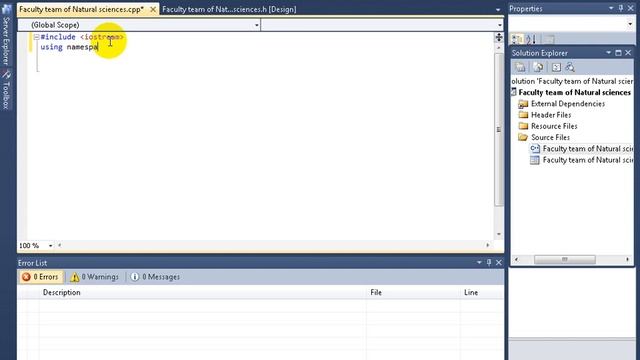Click the Header Files folder icon
The height and width of the screenshot is (360, 640).
coord(523,115)
